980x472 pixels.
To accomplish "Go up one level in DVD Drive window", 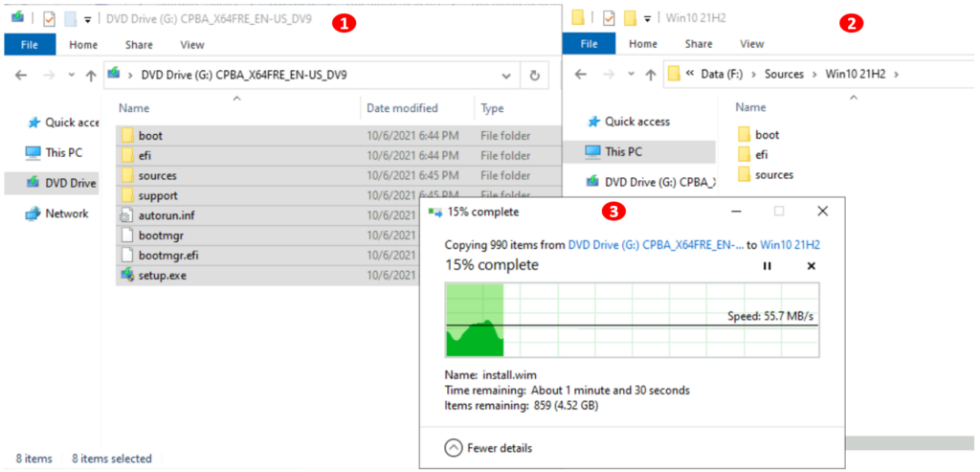I will point(91,76).
